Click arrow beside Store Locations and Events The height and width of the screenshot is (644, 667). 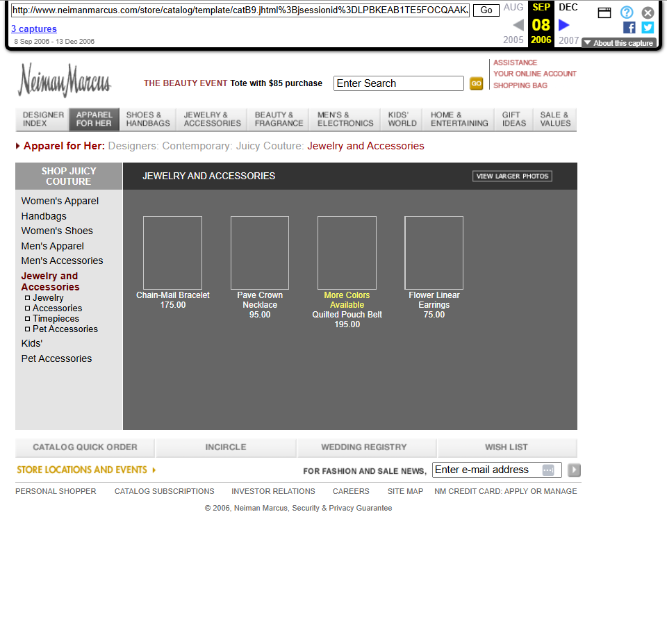(154, 470)
